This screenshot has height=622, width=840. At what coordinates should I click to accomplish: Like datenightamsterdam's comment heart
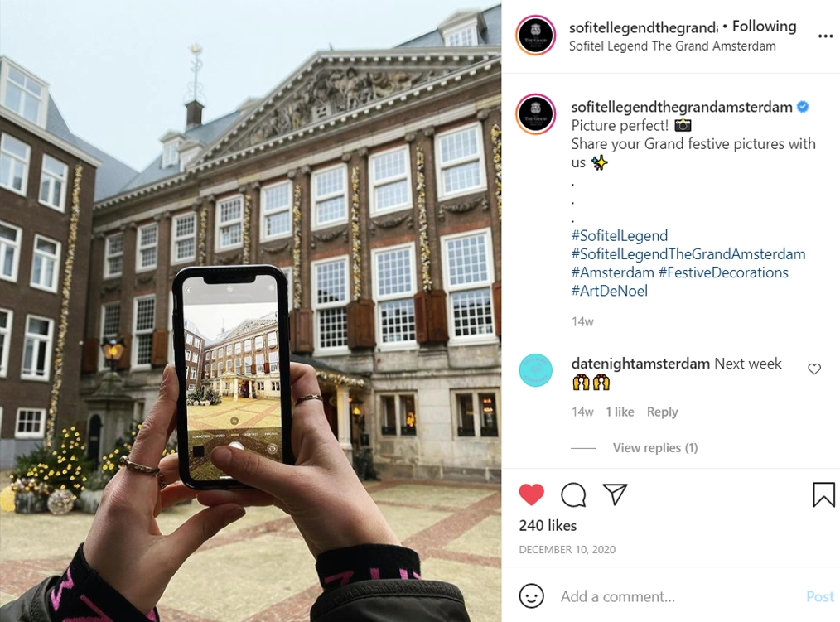(814, 369)
